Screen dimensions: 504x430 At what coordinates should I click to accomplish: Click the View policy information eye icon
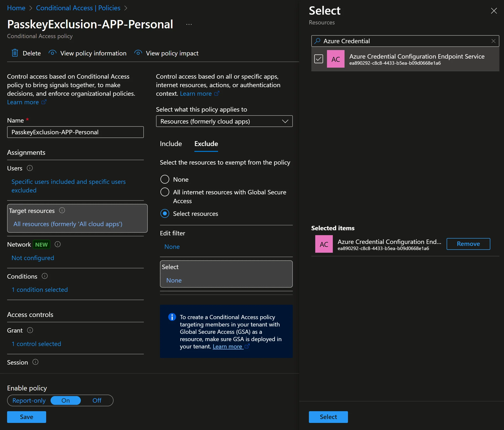click(x=52, y=53)
